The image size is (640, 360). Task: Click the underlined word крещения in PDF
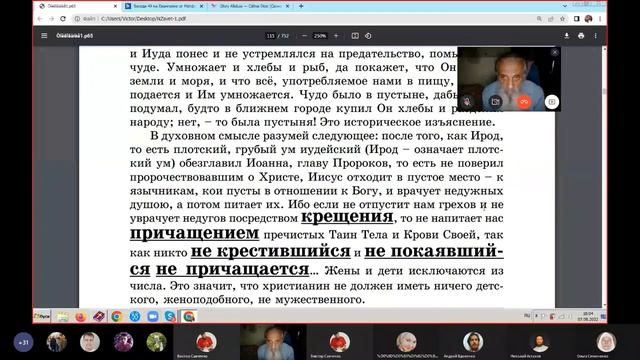(347, 216)
